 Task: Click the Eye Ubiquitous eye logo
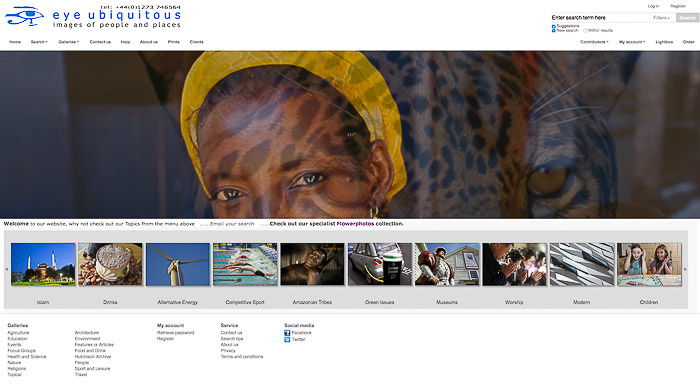tap(25, 17)
